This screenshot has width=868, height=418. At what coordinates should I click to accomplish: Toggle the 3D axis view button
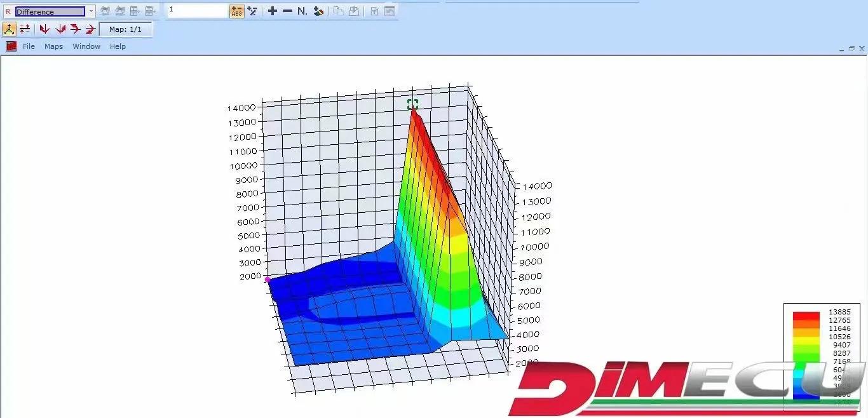[x=10, y=29]
